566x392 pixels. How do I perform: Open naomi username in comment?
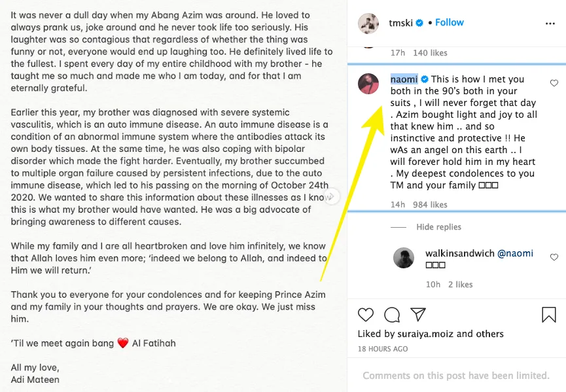pyautogui.click(x=404, y=79)
